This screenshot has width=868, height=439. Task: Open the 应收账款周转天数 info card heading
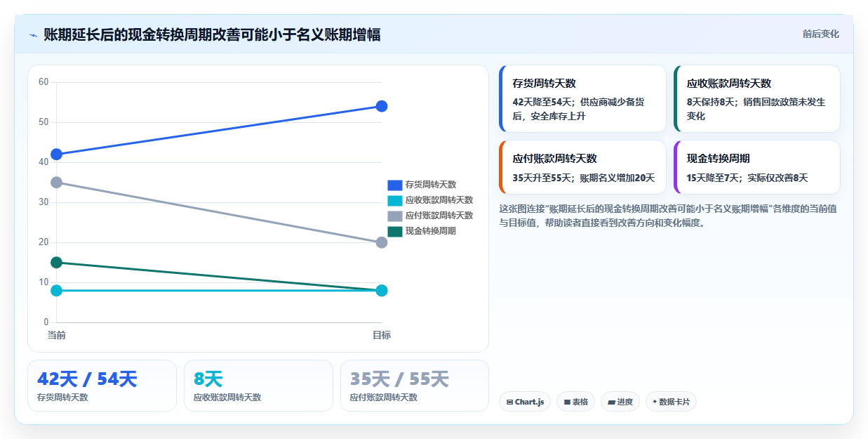pyautogui.click(x=729, y=83)
